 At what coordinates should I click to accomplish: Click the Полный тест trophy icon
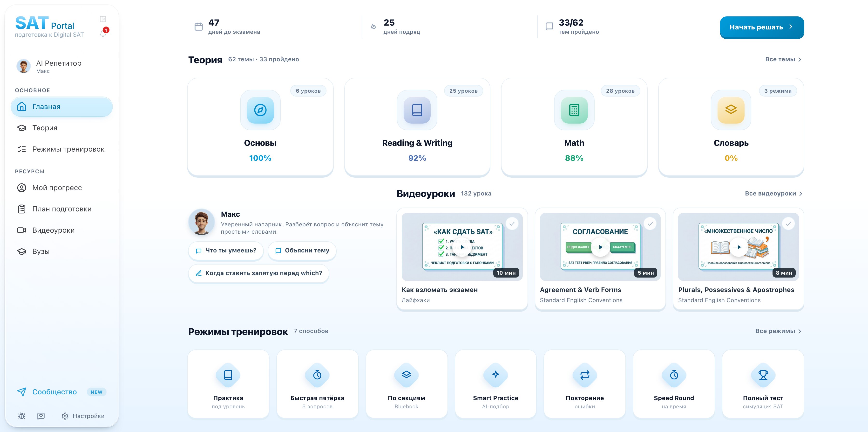point(763,375)
